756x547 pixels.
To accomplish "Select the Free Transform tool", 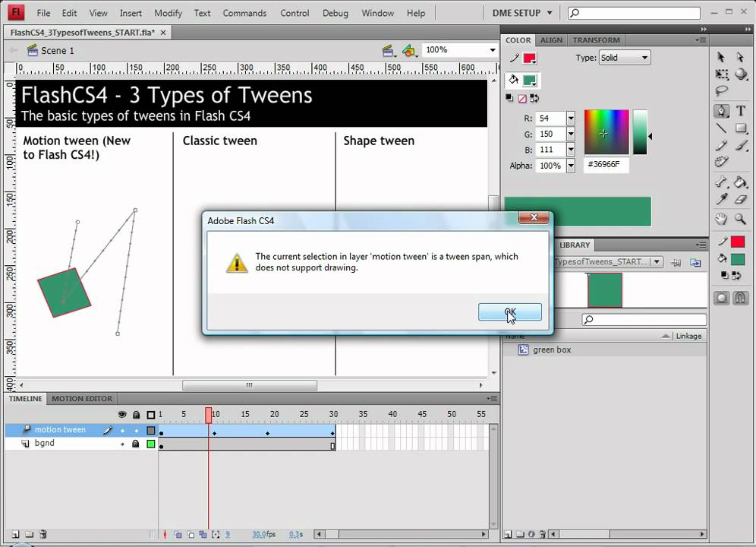I will click(721, 74).
